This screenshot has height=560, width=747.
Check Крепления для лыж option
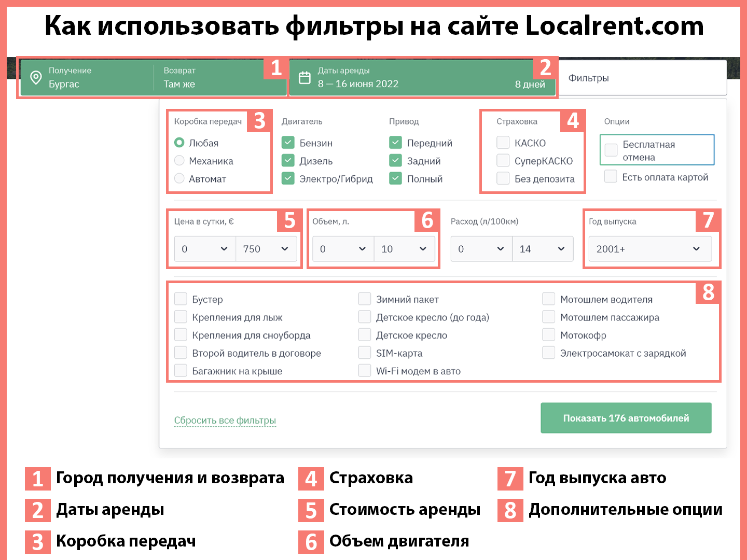[x=181, y=317]
